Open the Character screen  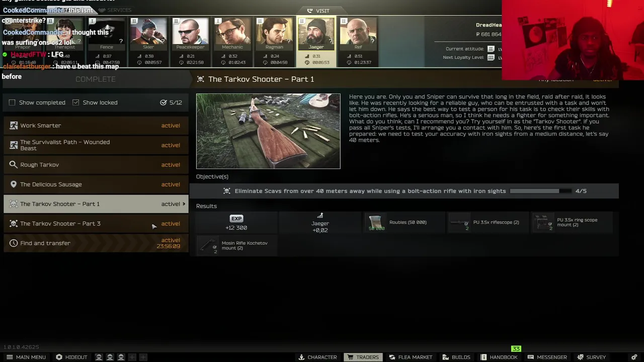point(317,357)
